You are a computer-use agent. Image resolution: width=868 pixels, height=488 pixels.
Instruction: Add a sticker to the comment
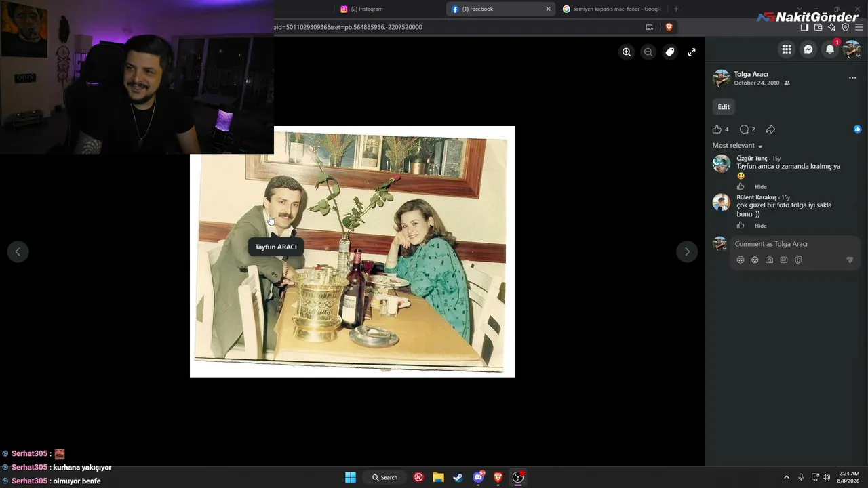[798, 260]
